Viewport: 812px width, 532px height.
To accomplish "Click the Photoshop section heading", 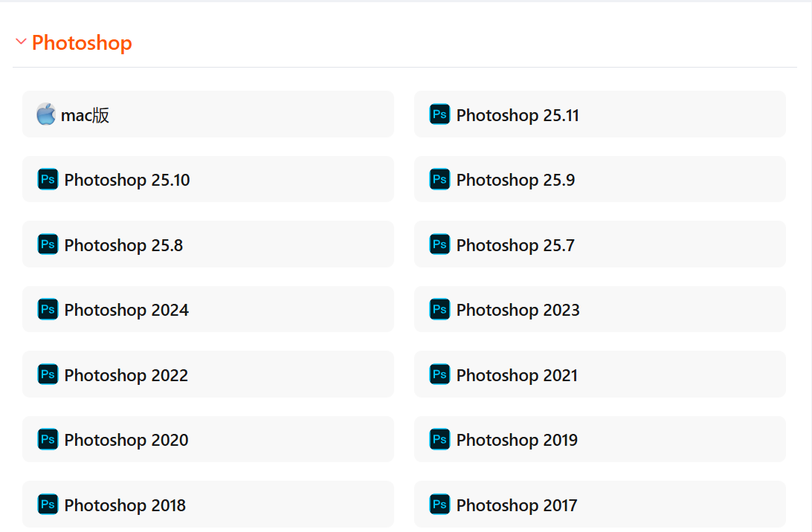I will (82, 43).
